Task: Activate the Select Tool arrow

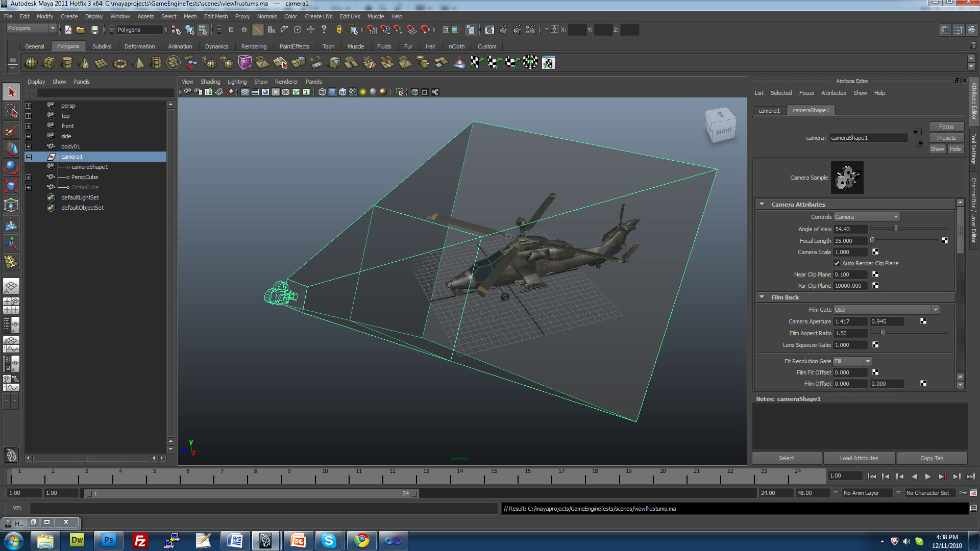Action: pos(11,92)
